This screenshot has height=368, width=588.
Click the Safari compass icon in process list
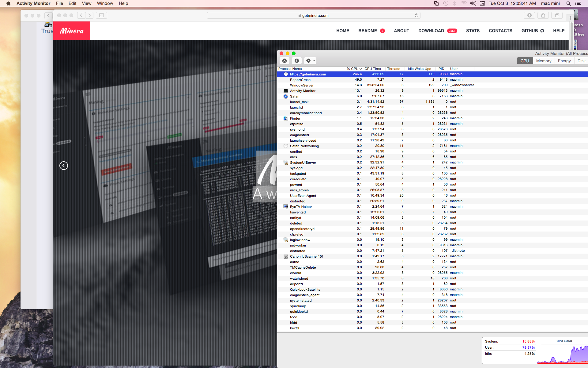pyautogui.click(x=286, y=96)
